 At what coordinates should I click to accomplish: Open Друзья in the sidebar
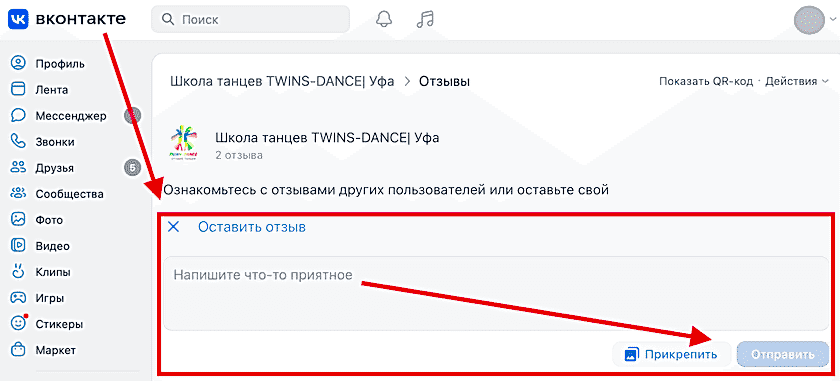[x=55, y=168]
